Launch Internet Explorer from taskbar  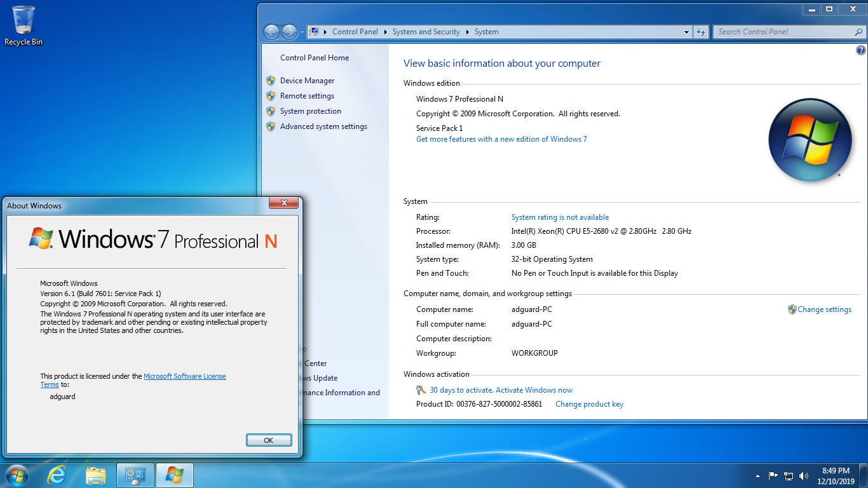[57, 475]
